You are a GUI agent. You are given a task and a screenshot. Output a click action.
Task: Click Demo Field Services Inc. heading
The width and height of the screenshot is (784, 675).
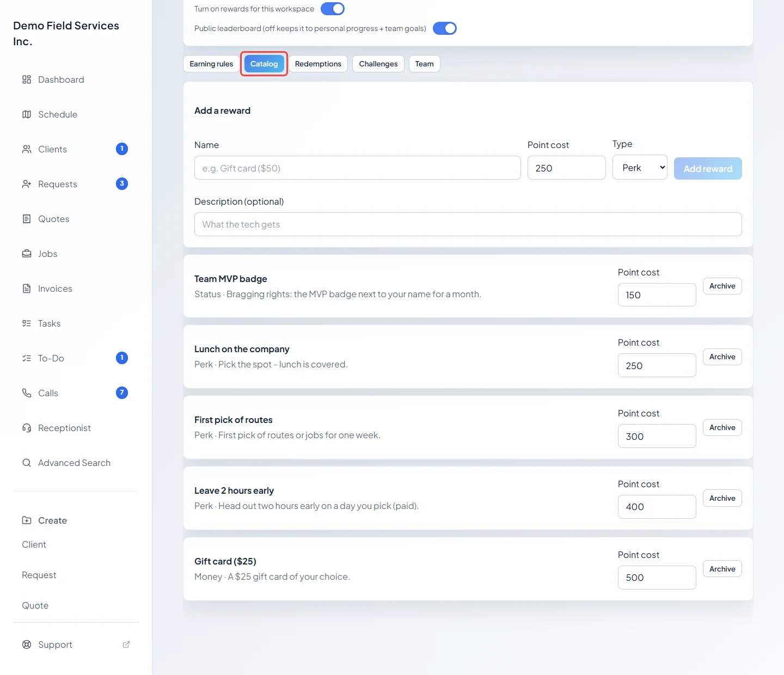pyautogui.click(x=66, y=33)
